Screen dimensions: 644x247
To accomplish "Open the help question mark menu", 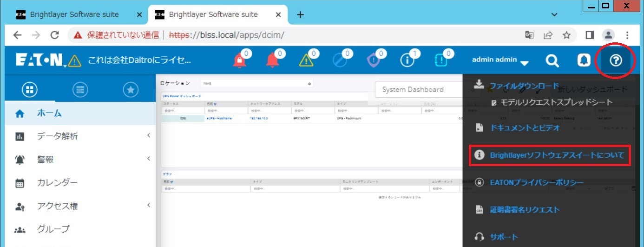I will tap(616, 60).
